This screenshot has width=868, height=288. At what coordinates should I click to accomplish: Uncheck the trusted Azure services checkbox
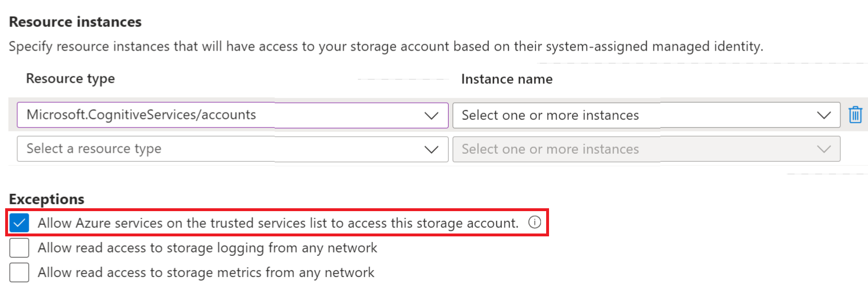tap(20, 223)
